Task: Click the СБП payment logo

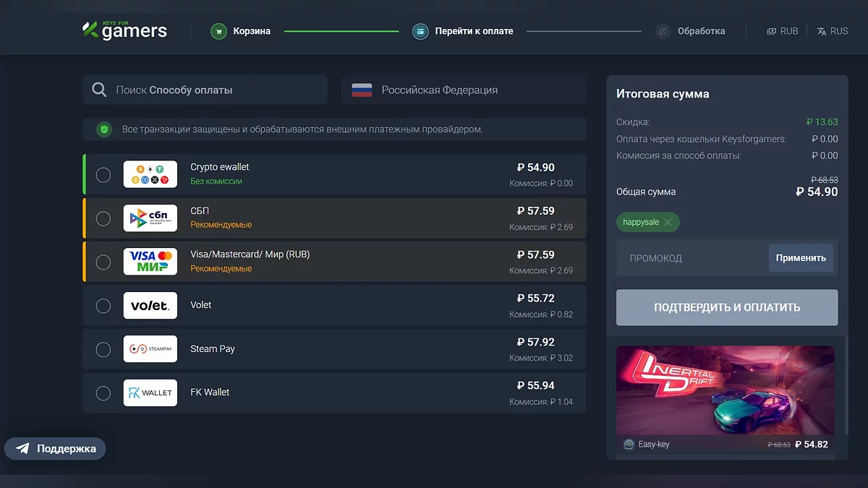Action: (150, 218)
